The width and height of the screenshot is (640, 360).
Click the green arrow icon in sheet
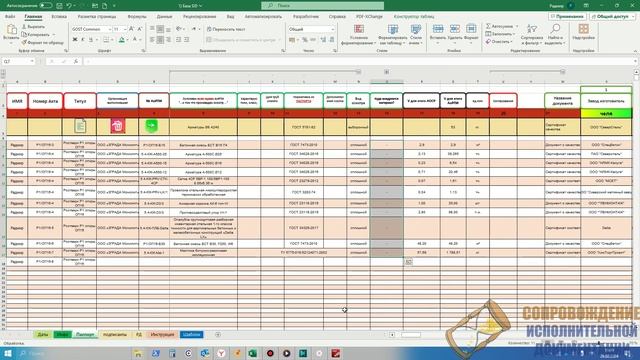pyautogui.click(x=151, y=125)
